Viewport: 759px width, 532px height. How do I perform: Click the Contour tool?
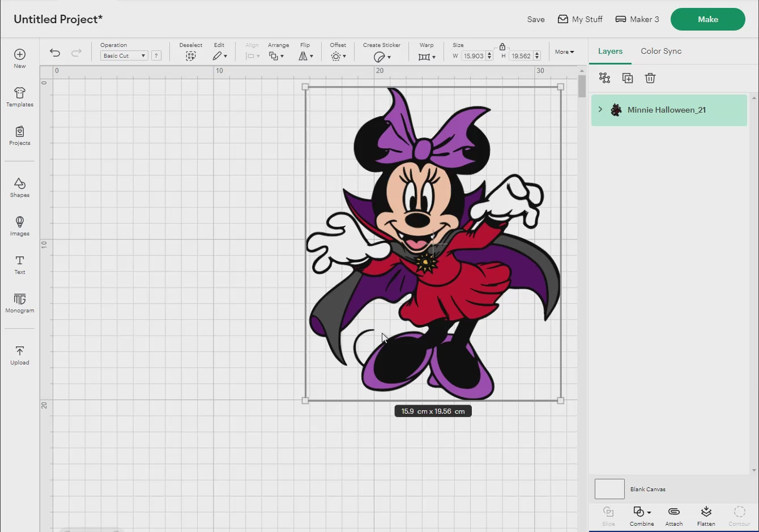tap(739, 516)
